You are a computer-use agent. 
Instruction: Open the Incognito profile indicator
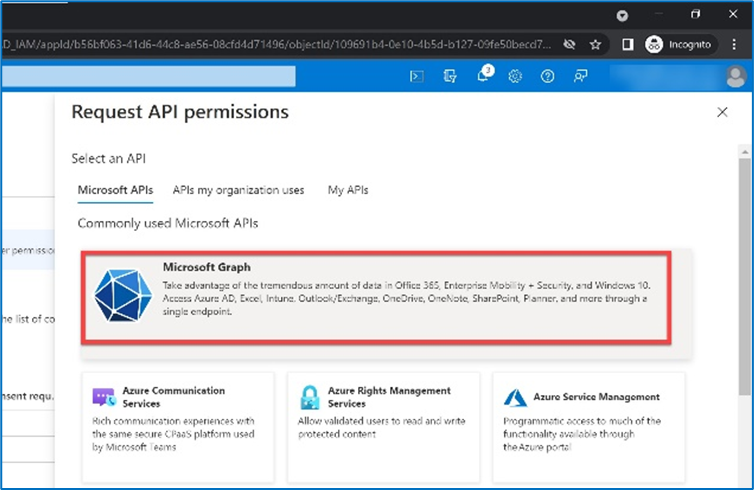(680, 45)
